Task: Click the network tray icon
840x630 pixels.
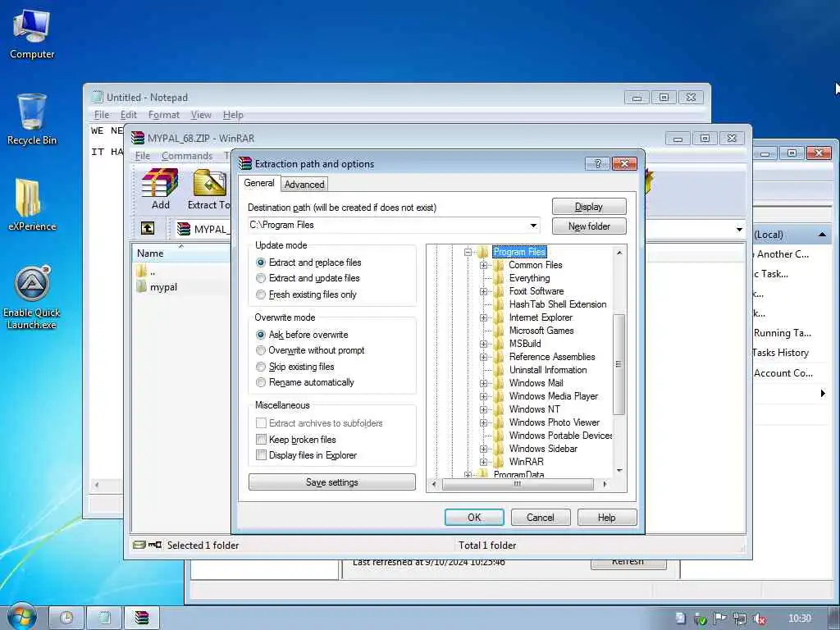Action: coord(739,619)
